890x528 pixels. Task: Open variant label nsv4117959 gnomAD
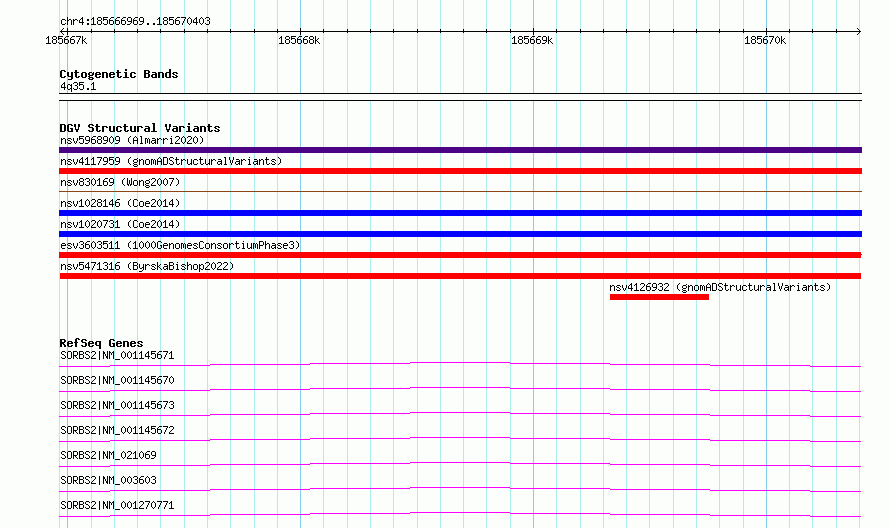171,161
